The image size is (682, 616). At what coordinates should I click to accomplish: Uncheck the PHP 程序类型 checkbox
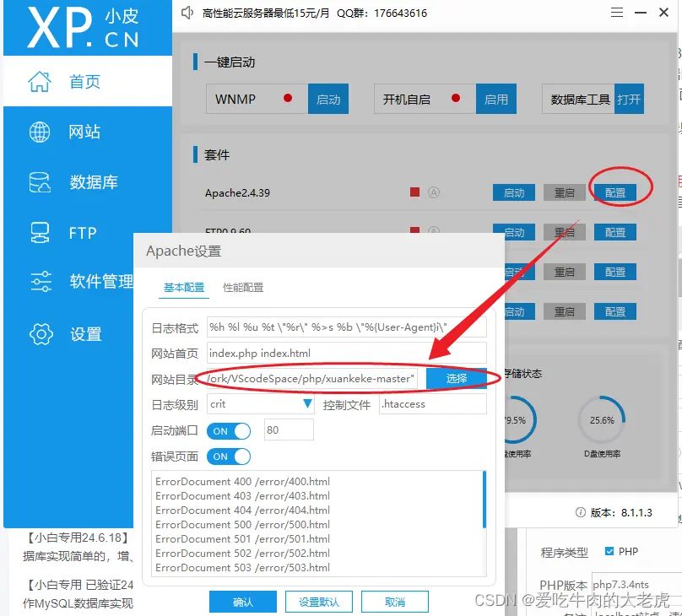click(609, 551)
